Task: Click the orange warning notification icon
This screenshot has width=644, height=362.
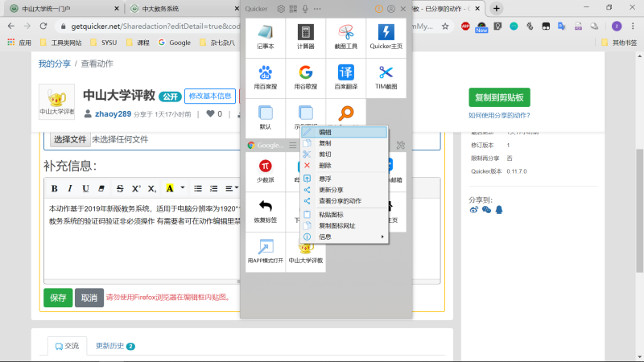Action: point(379,9)
